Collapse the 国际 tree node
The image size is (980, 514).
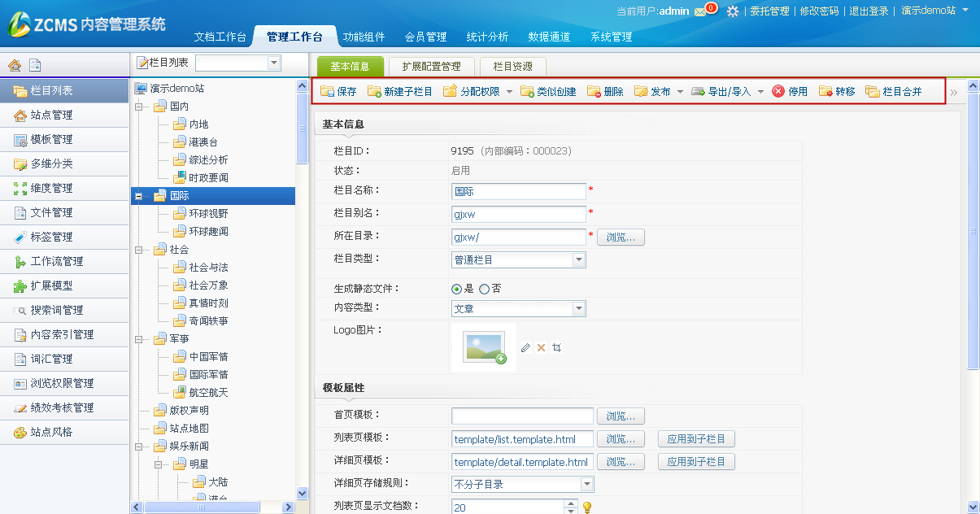click(138, 196)
